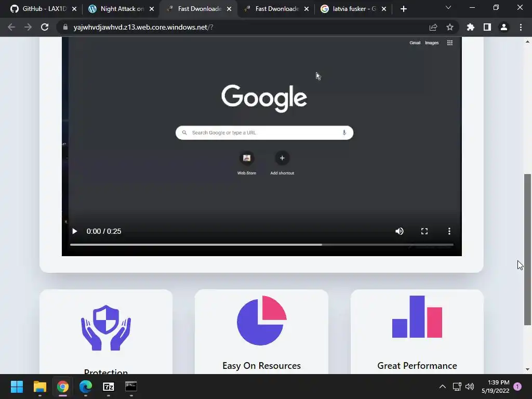View site security lock info
532x399 pixels.
[x=65, y=27]
